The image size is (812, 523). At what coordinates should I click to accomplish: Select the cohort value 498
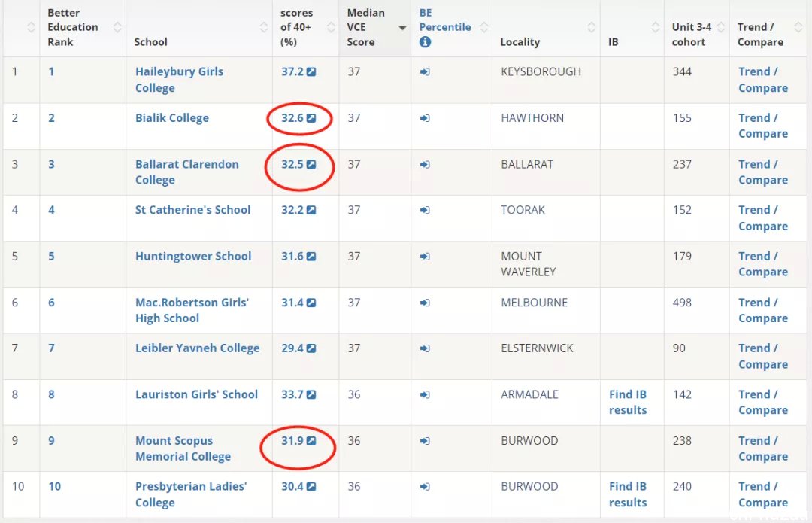tap(682, 303)
